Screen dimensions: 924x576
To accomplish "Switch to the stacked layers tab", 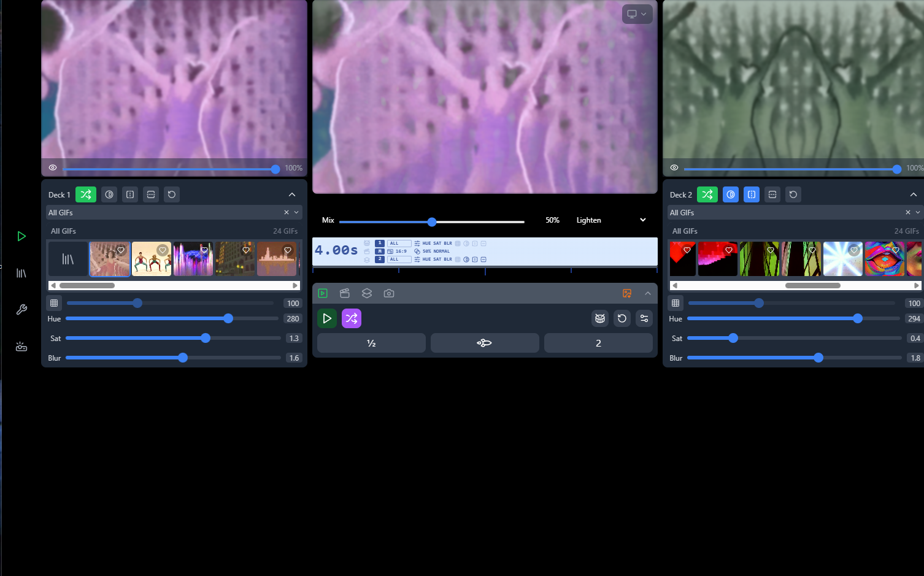I will (367, 293).
